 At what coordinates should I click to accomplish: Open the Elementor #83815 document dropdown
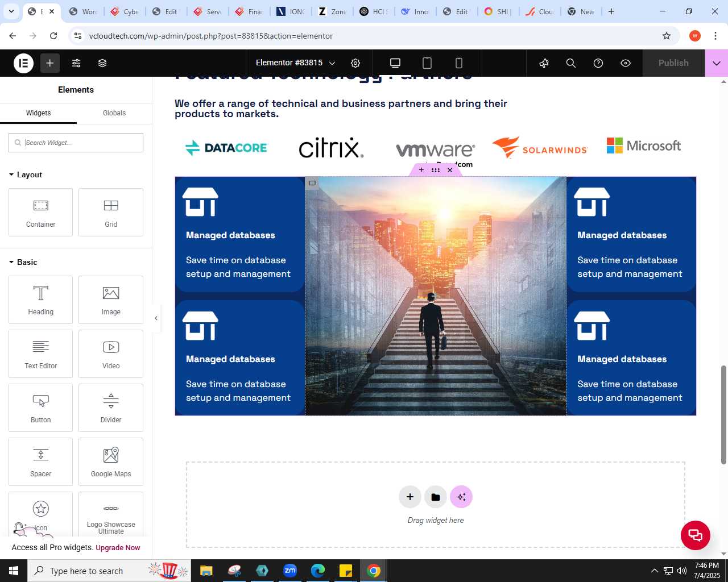coord(296,63)
